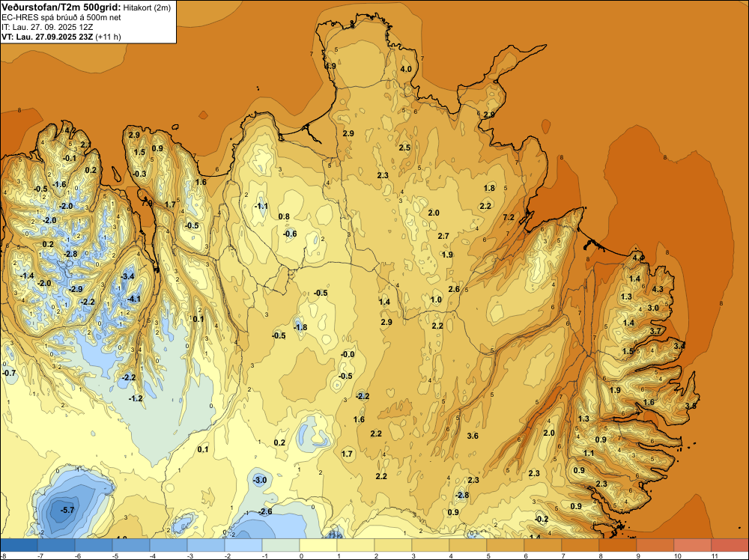The image size is (749, 560).
Task: Click the temperature value -0.3
Action: 139,174
